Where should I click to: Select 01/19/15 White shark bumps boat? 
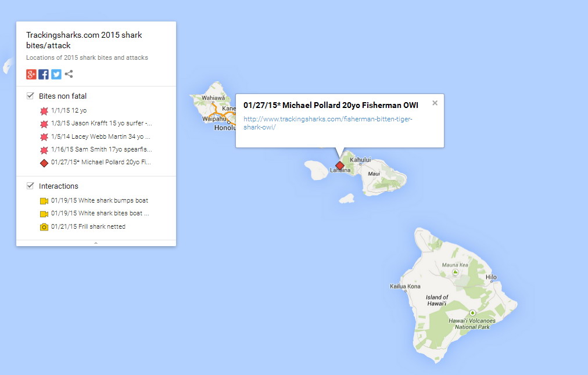point(100,200)
